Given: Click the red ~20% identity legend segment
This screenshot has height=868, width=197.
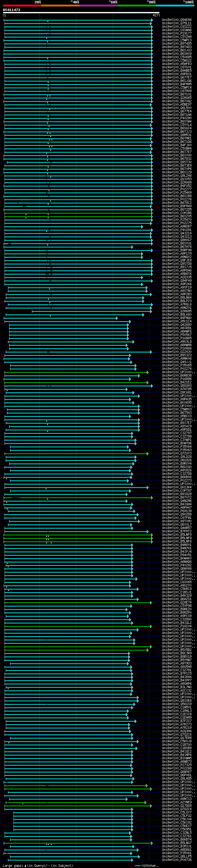Looking at the screenshot, I should click(22, 6).
